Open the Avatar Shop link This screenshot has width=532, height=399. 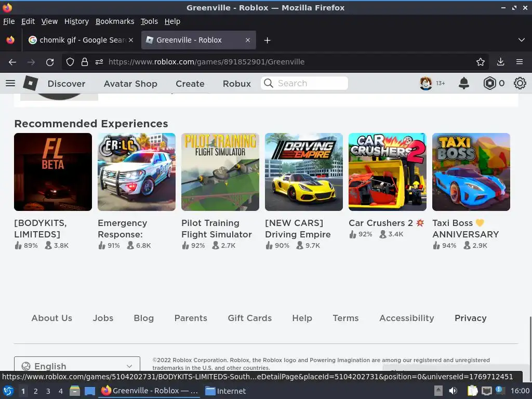[x=130, y=84]
